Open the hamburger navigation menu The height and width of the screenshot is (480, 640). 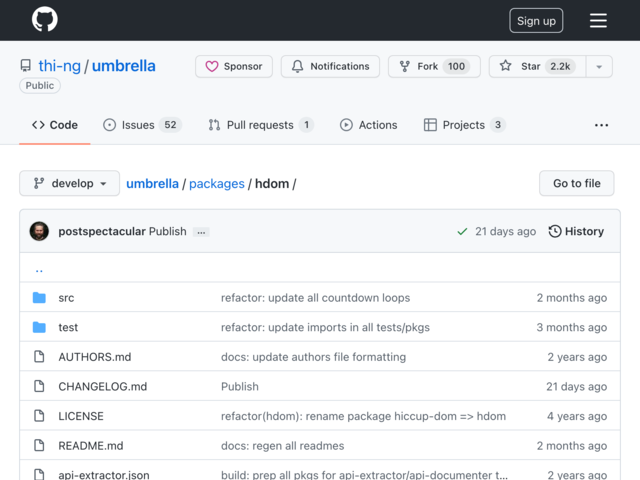[x=598, y=20]
